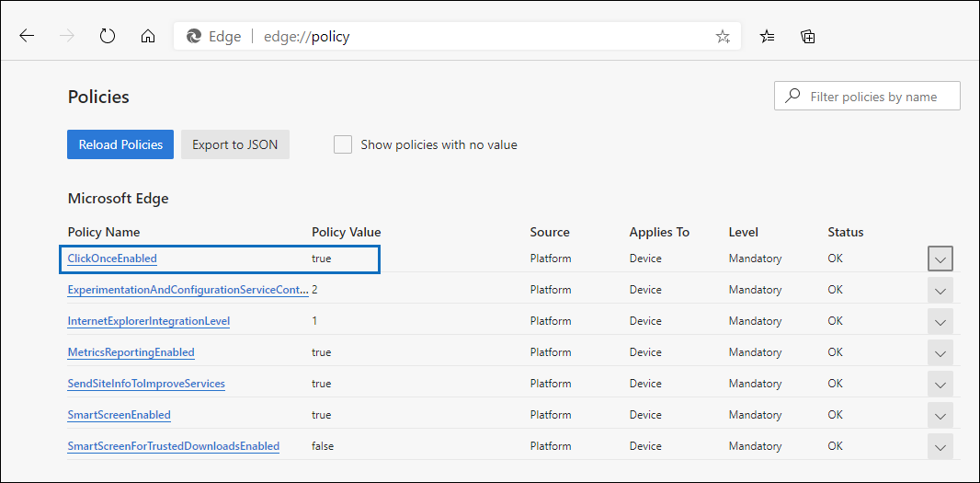
Task: Click the Reload Policies button
Action: (x=120, y=144)
